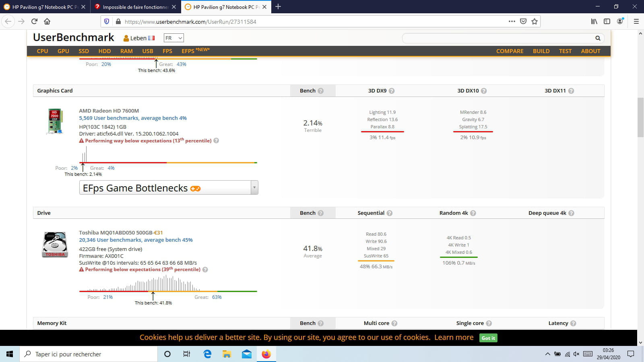Click help icon next to Graphics Card Bench
644x362 pixels.
(320, 91)
